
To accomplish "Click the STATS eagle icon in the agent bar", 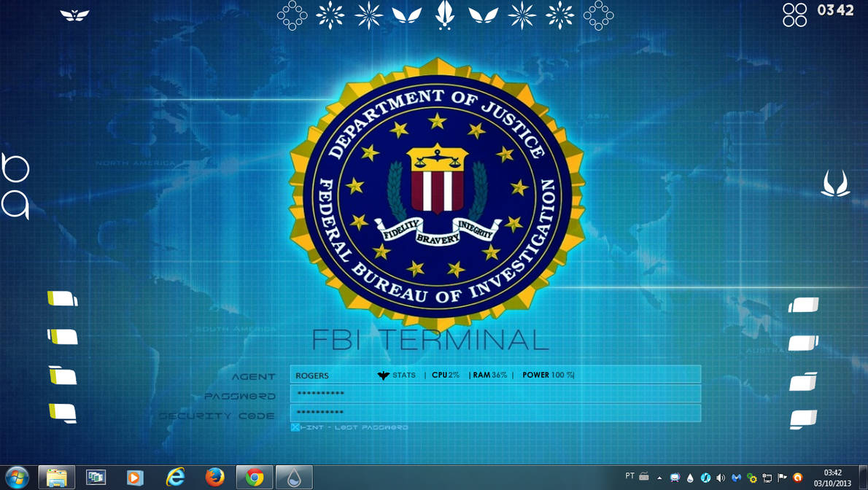I will click(x=382, y=375).
